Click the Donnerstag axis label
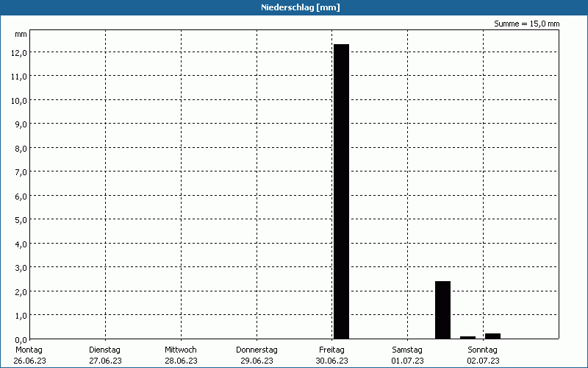This screenshot has width=588, height=368. (257, 350)
